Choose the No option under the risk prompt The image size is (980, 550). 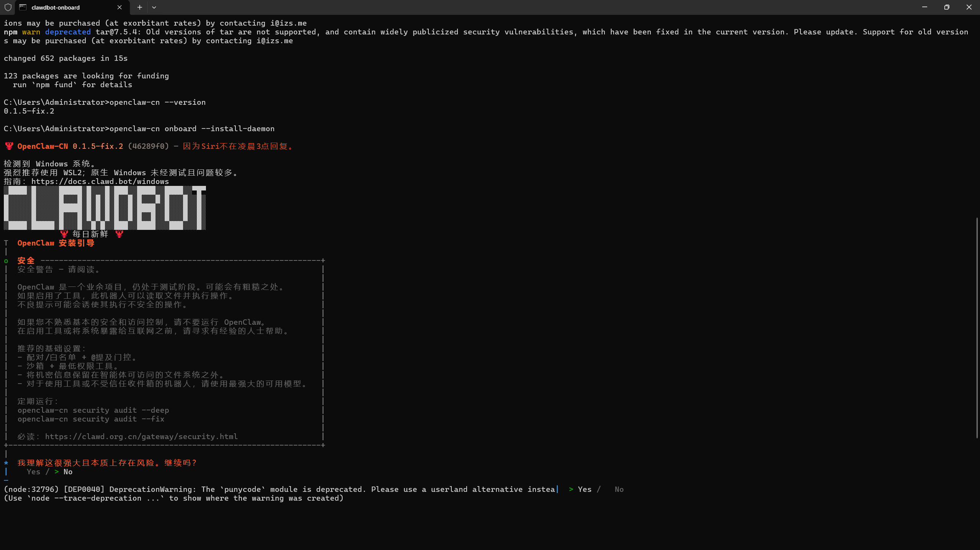(68, 472)
